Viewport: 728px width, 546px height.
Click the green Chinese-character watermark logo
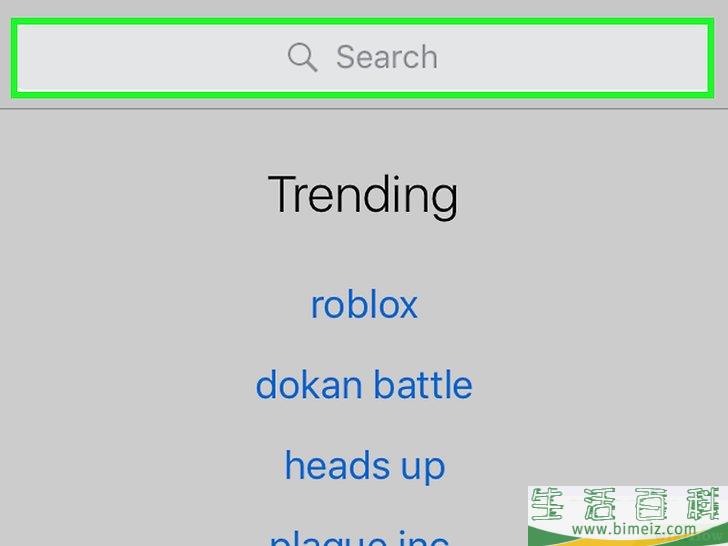[x=628, y=505]
